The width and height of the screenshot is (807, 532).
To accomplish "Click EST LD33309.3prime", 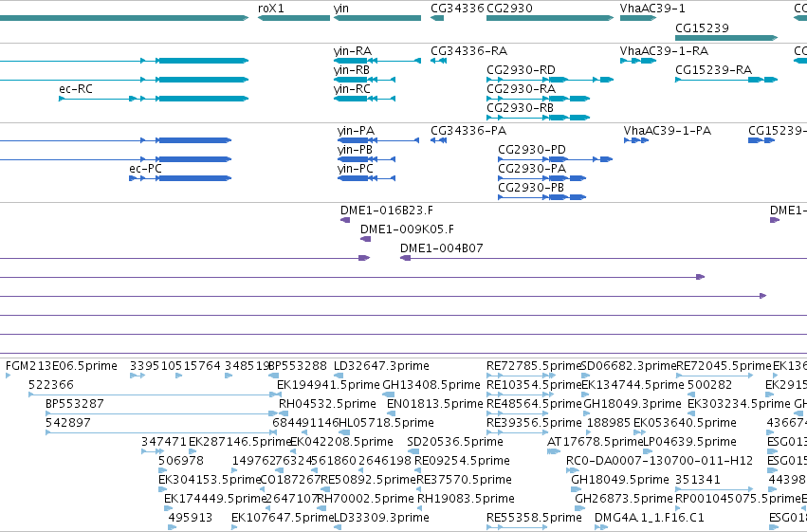I will [339, 527].
